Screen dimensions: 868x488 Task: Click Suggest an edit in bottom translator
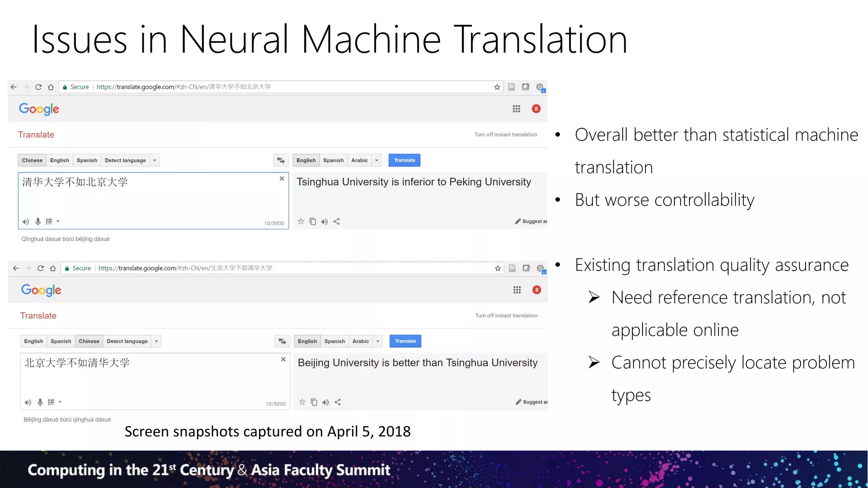pos(532,402)
